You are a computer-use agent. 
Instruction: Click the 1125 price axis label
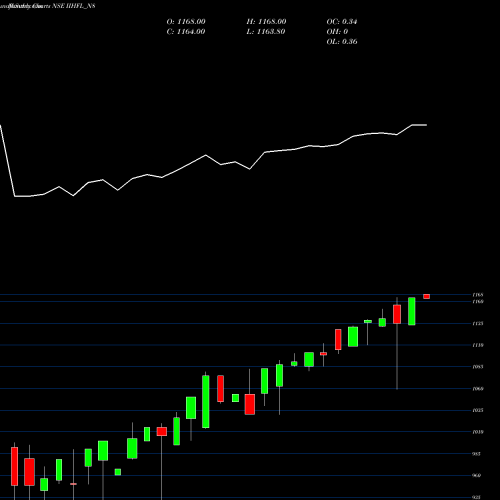click(x=478, y=323)
